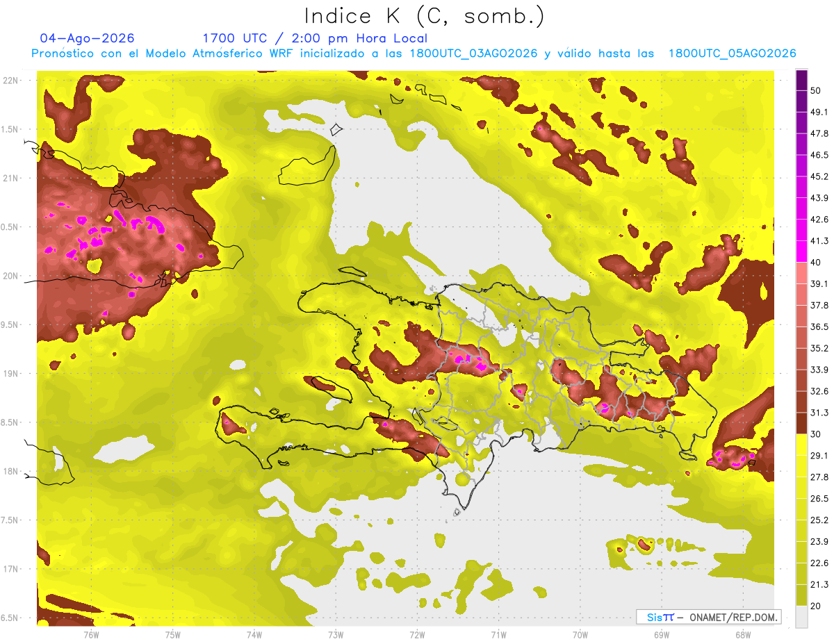Click the colorbar value "41.3"
Viewport: 834px width, 644px height.
pyautogui.click(x=819, y=241)
